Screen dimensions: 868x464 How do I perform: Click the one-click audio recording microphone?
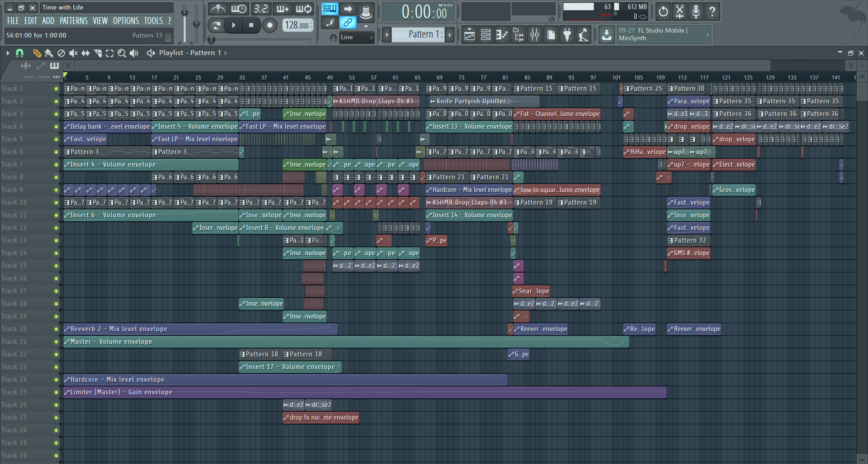tap(696, 11)
